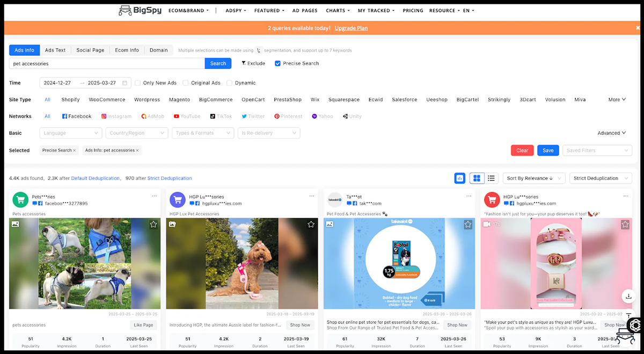
Task: Favorite the takealot ad with star icon
Action: [x=468, y=225]
